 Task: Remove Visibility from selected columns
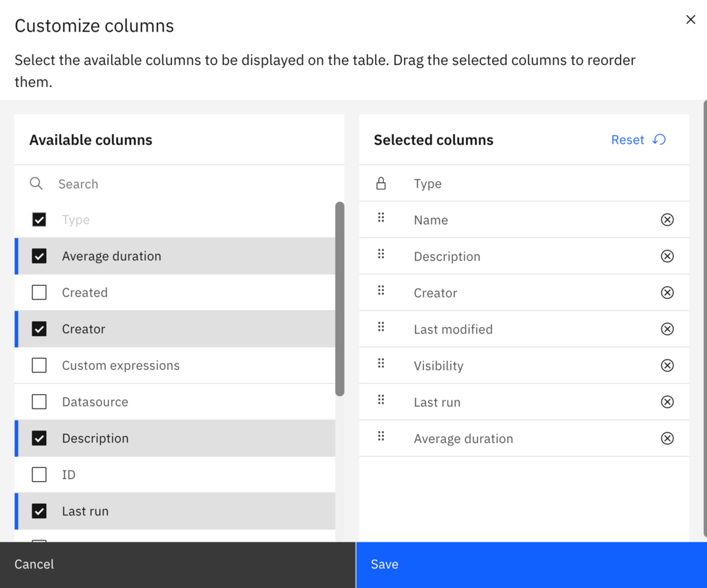667,366
